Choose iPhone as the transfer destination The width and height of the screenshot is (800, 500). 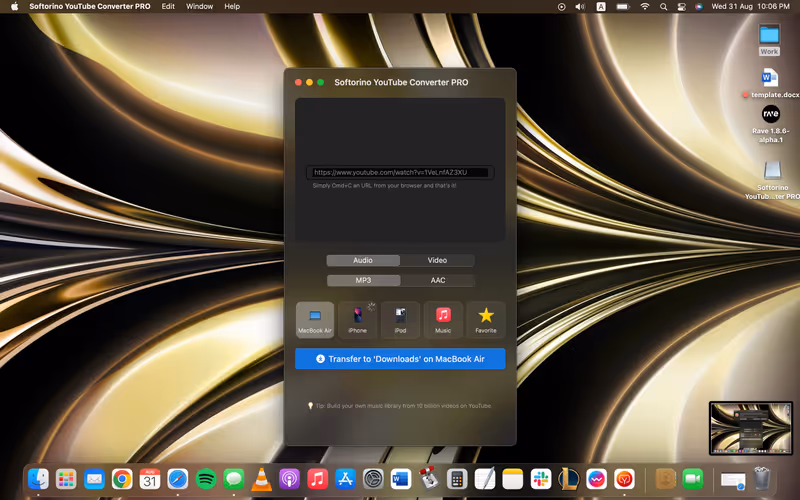coord(357,320)
